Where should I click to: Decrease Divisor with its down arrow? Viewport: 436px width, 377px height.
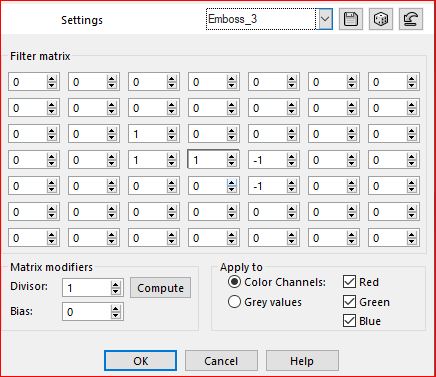coord(115,292)
